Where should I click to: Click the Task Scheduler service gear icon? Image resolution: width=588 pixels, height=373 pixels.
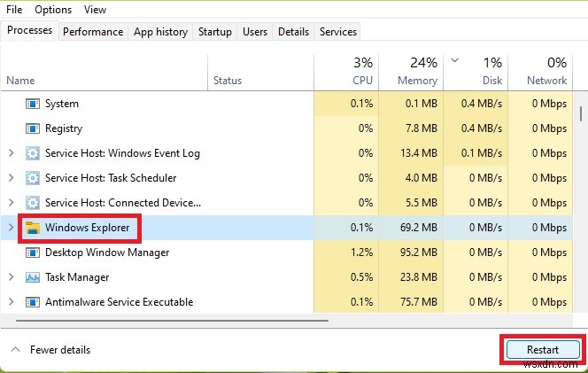pyautogui.click(x=33, y=178)
